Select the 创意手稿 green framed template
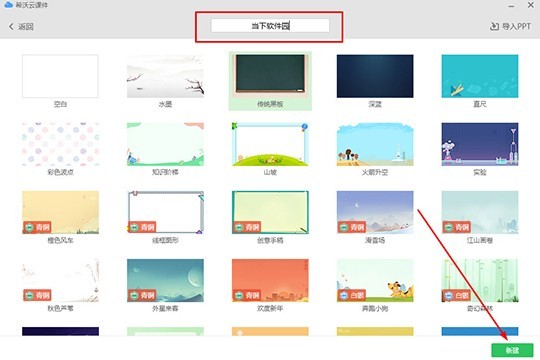Screen dimensions: 540x360 [x=270, y=212]
